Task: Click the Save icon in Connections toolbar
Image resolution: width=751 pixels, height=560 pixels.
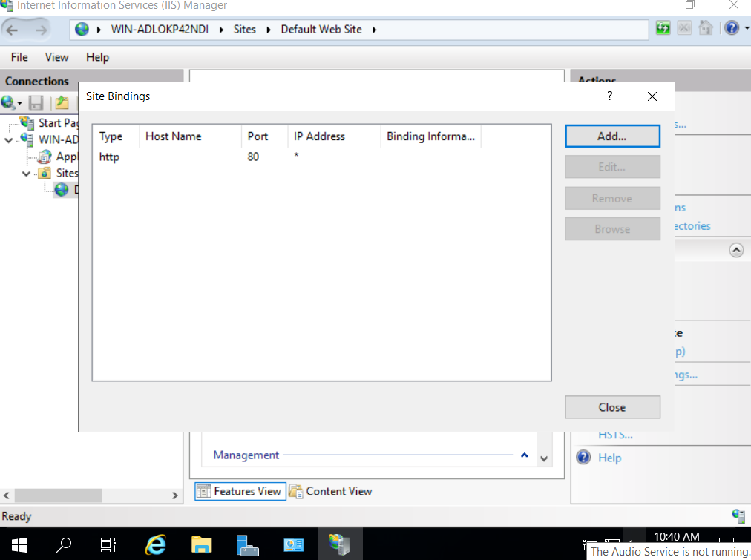Action: (x=36, y=103)
